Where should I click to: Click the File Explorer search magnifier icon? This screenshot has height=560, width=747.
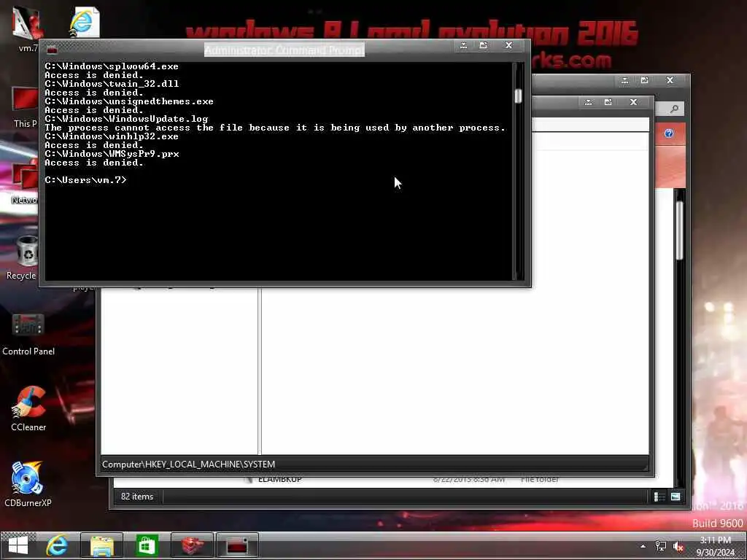(x=673, y=109)
